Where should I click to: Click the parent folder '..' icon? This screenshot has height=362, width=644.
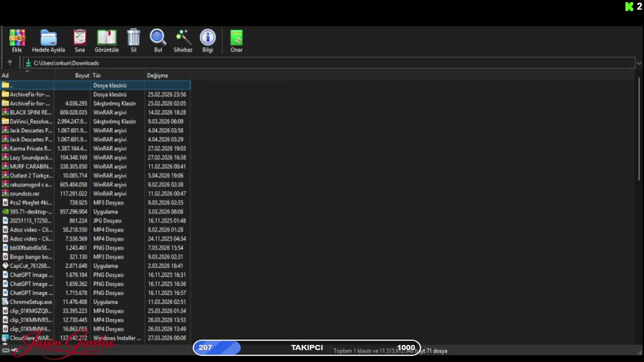[6, 85]
